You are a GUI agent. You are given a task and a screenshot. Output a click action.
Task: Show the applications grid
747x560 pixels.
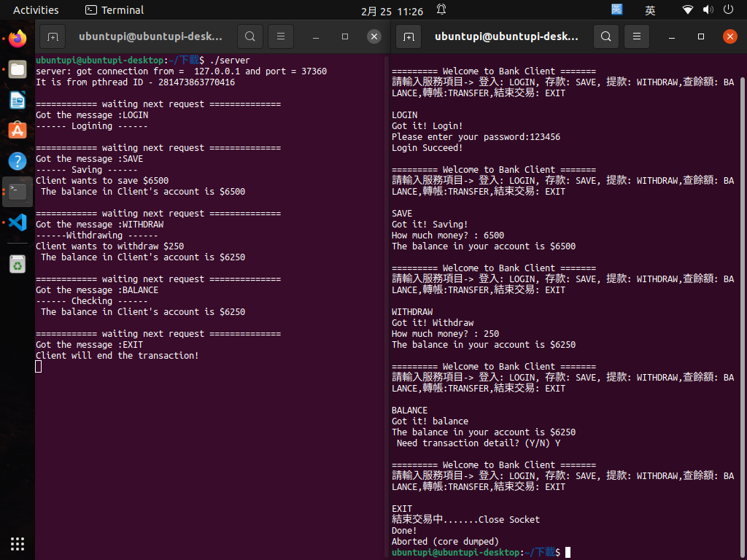18,544
